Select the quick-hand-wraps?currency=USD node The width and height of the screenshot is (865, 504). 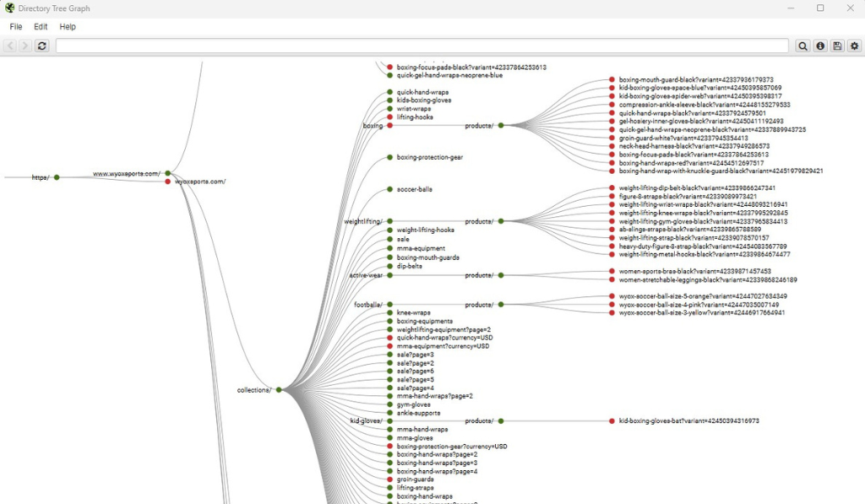pos(390,338)
